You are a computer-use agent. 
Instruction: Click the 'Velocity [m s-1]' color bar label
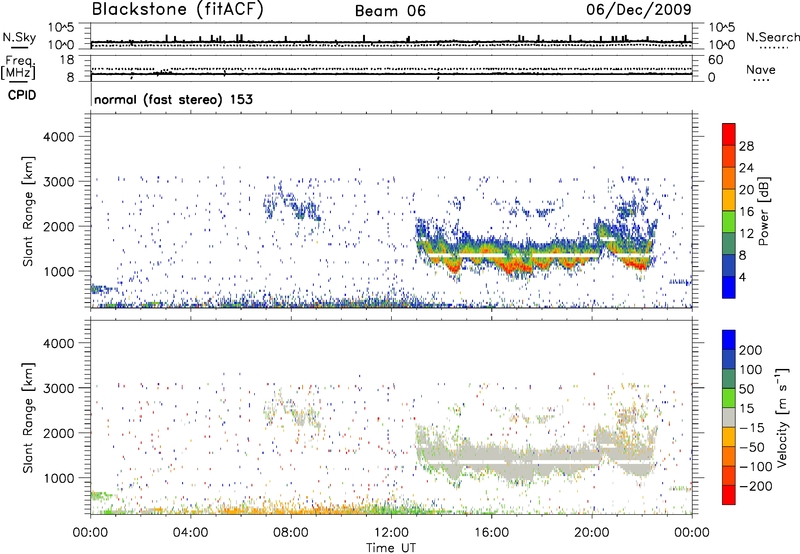tap(782, 417)
